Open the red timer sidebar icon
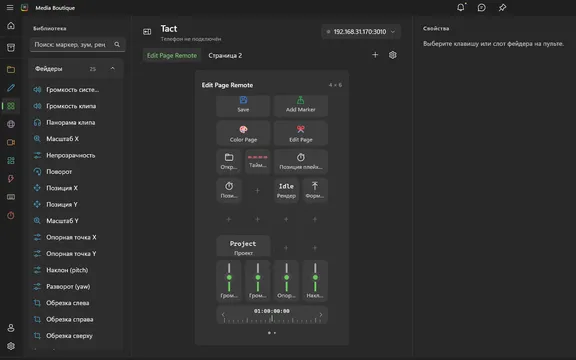The image size is (576, 360). [11, 215]
